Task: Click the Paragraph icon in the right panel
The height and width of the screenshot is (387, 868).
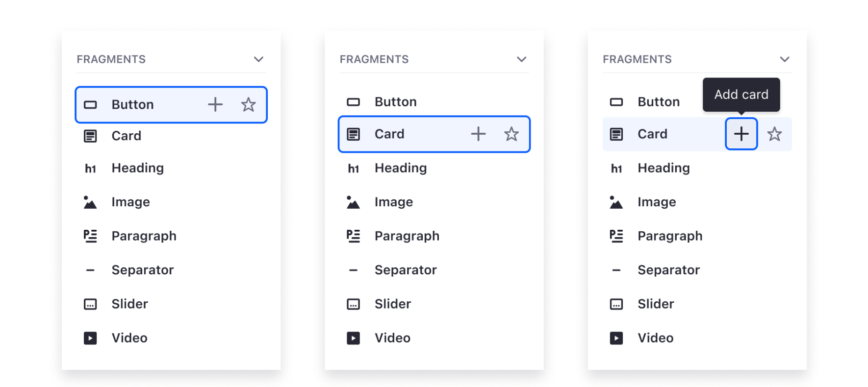Action: tap(616, 236)
